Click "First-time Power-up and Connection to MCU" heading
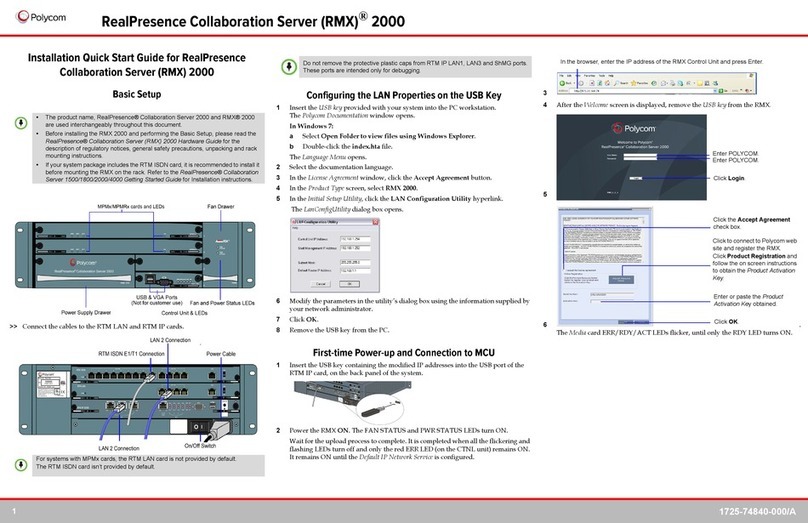 click(403, 353)
